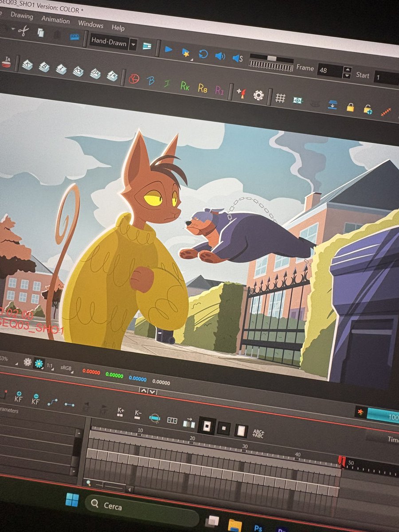Select the large thumbnail size square button
The image size is (399, 532).
click(207, 426)
